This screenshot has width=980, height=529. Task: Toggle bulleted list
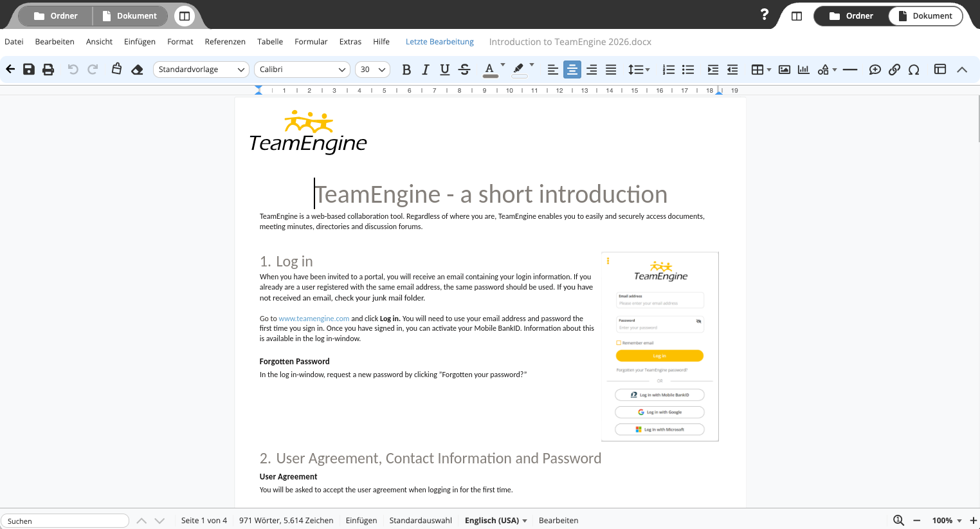(x=688, y=70)
